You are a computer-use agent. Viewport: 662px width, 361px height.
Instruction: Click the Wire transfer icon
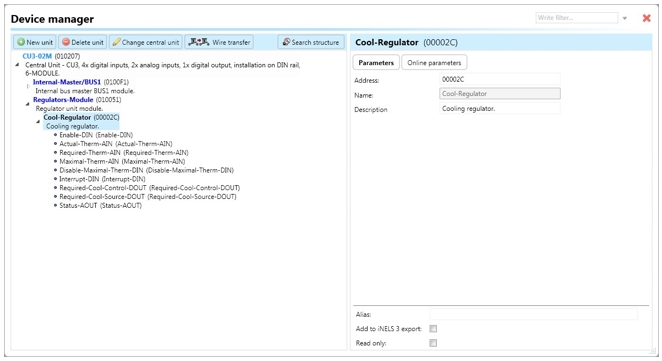click(x=198, y=42)
